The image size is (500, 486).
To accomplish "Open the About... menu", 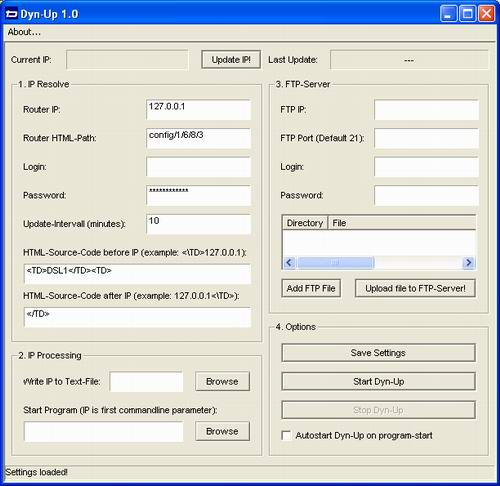I will coord(24,32).
